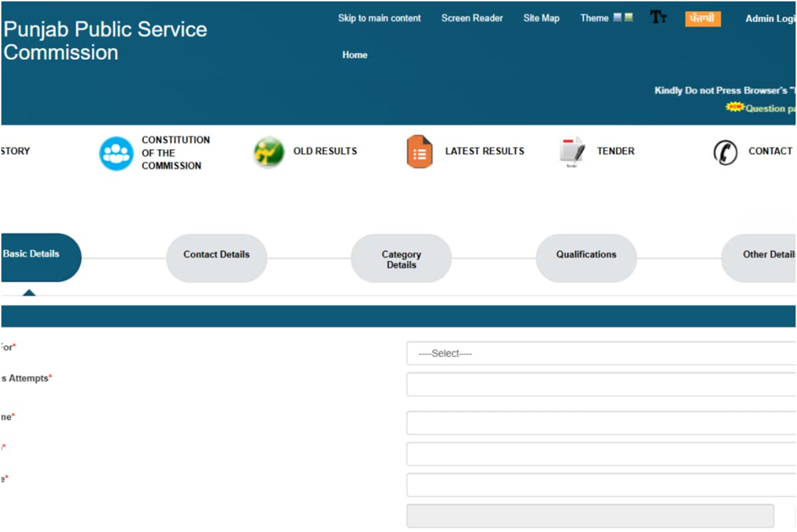Select the blue theme swatch
Viewport: 797px width, 532px height.
617,18
